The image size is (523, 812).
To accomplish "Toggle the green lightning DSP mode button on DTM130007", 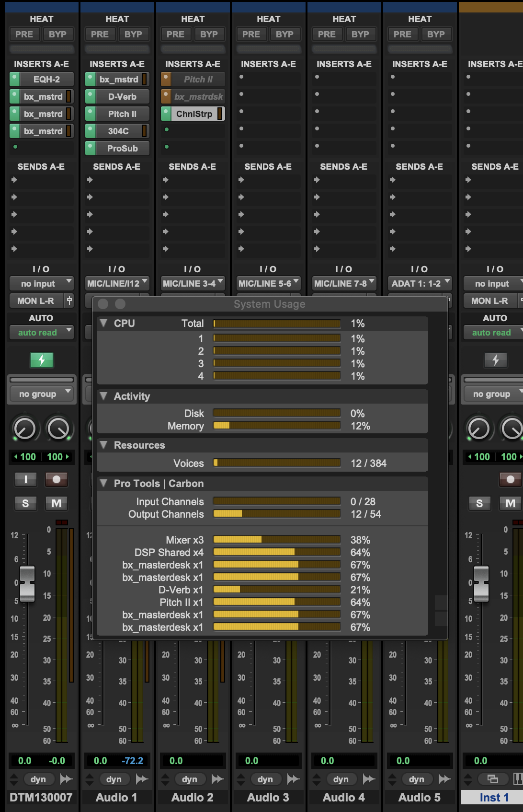I will pos(42,360).
